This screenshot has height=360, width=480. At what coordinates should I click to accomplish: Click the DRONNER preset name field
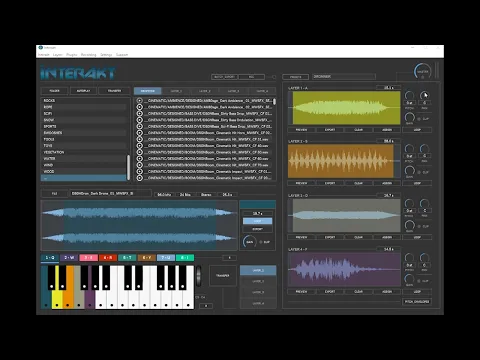(x=344, y=77)
